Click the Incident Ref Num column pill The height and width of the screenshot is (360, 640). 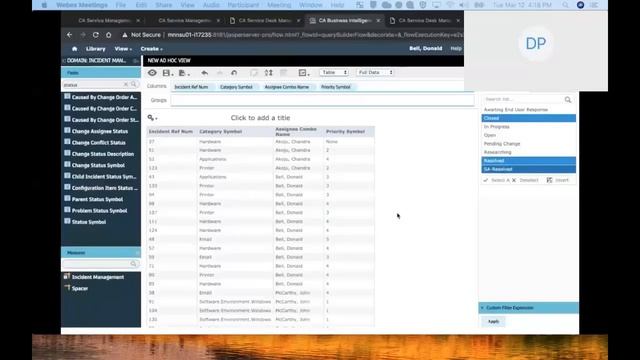(191, 87)
